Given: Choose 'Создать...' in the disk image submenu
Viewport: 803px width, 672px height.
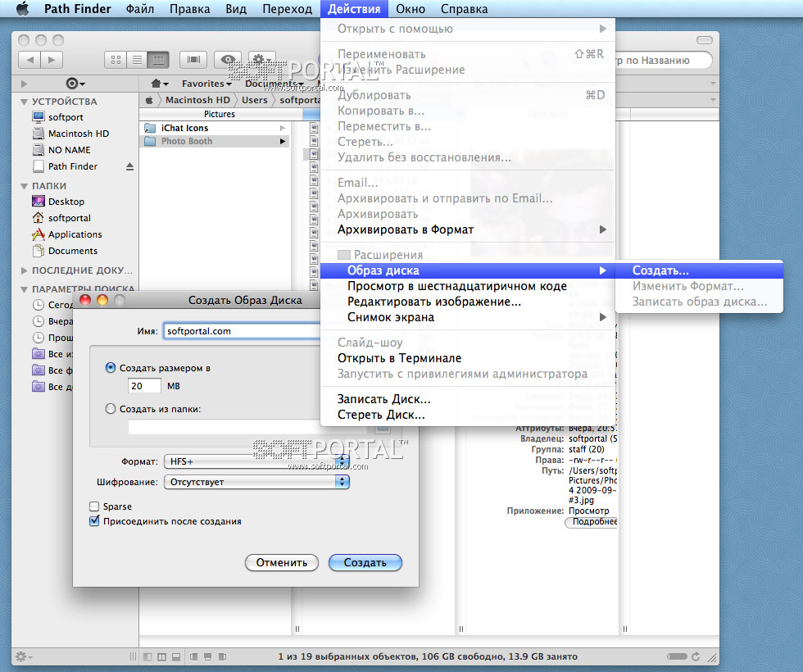Looking at the screenshot, I should 700,270.
